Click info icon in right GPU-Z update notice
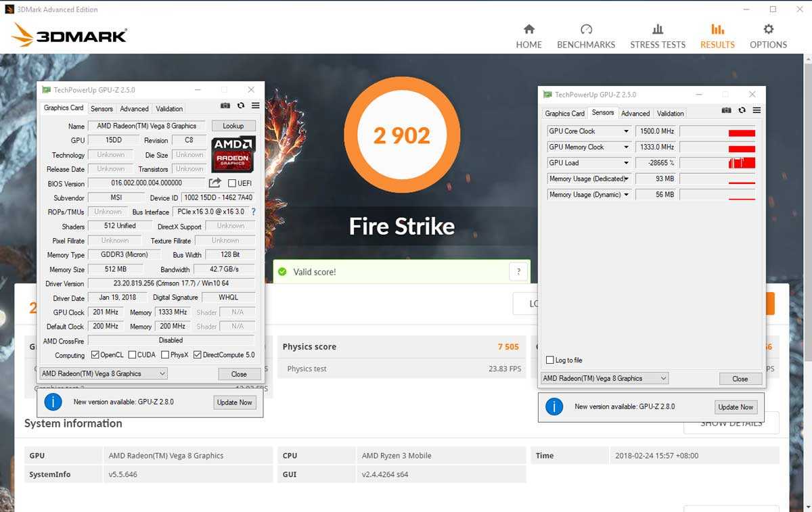Viewport: 812px width, 512px height. (x=554, y=406)
